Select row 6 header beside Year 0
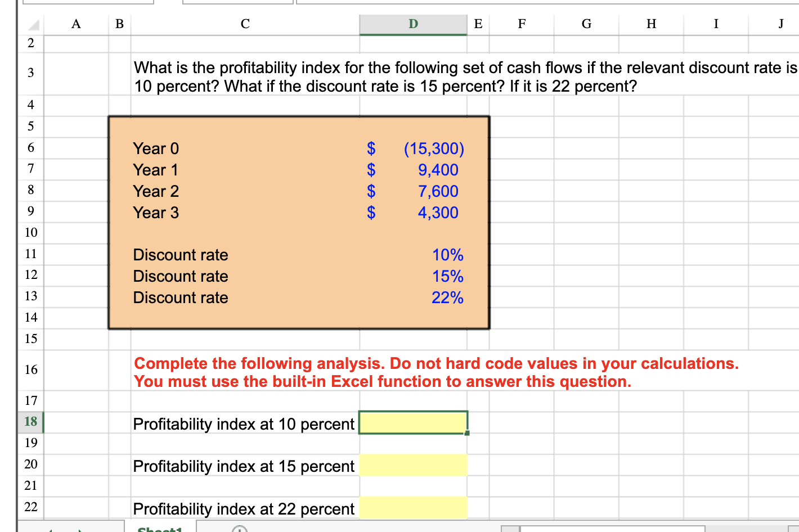The width and height of the screenshot is (799, 532). (x=30, y=147)
